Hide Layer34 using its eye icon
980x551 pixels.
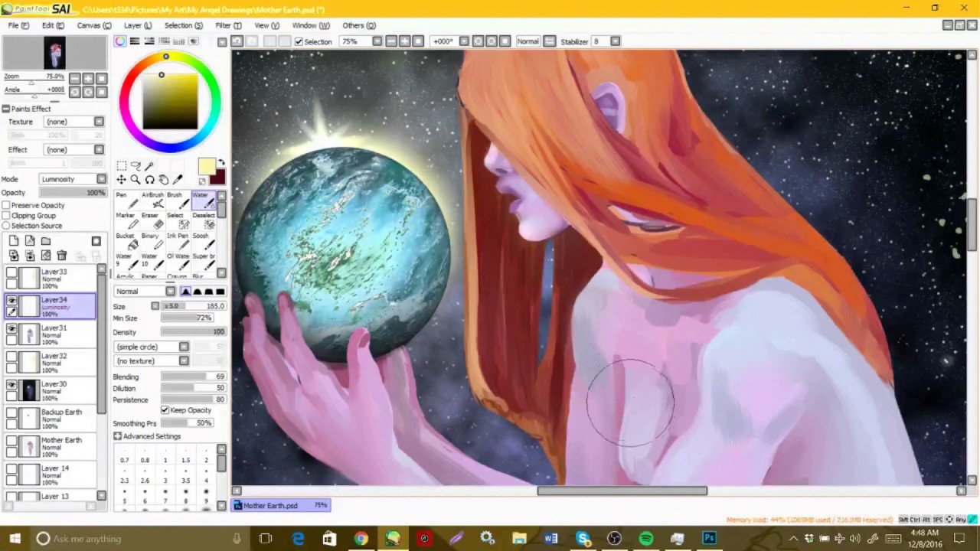click(x=11, y=301)
